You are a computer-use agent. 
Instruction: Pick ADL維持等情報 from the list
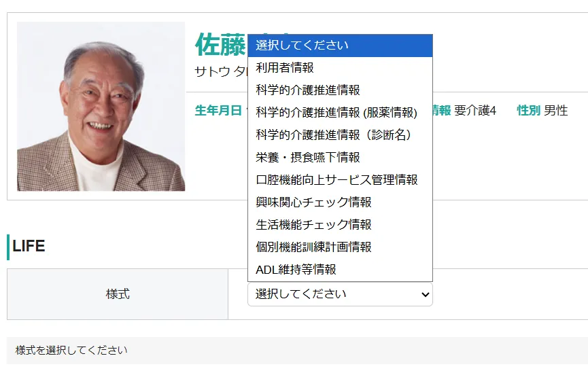pos(340,270)
